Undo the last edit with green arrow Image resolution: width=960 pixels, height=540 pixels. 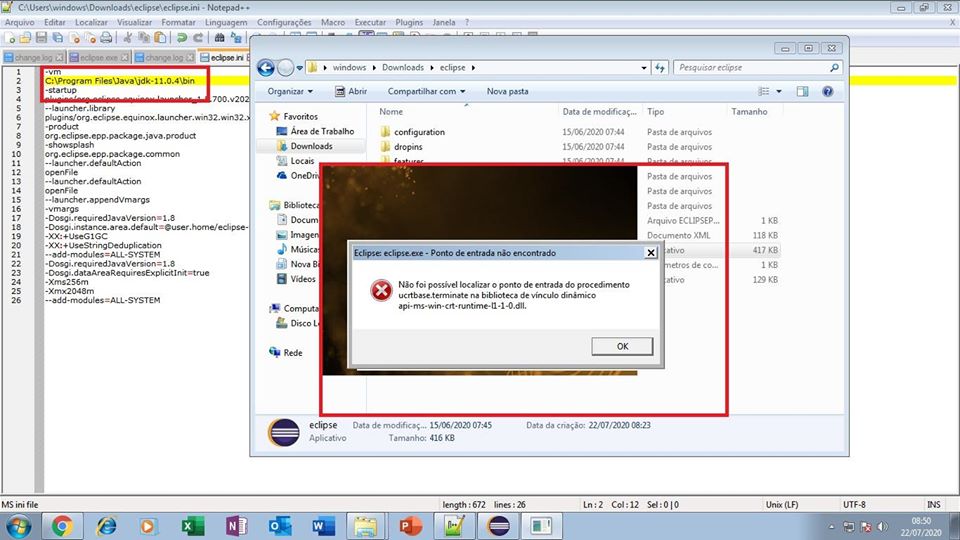182,38
